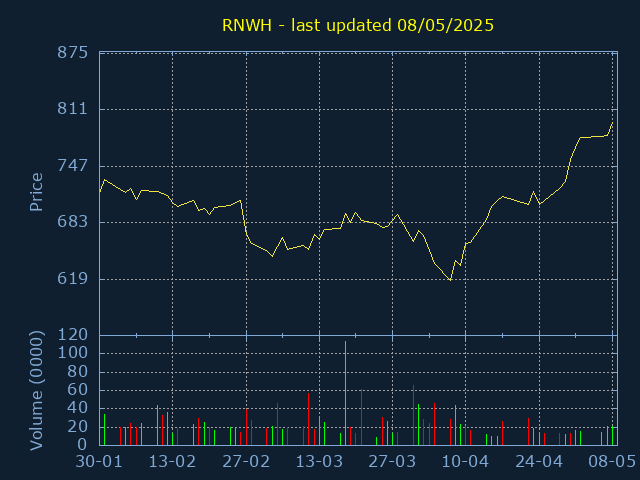Click the 27-03 date label
This screenshot has width=640, height=480.
point(392,462)
